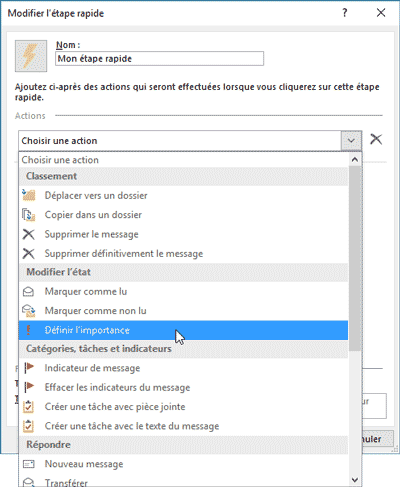Click the 'Déplacer vers un dossier' folder icon
Image resolution: width=400 pixels, height=487 pixels.
(29, 195)
